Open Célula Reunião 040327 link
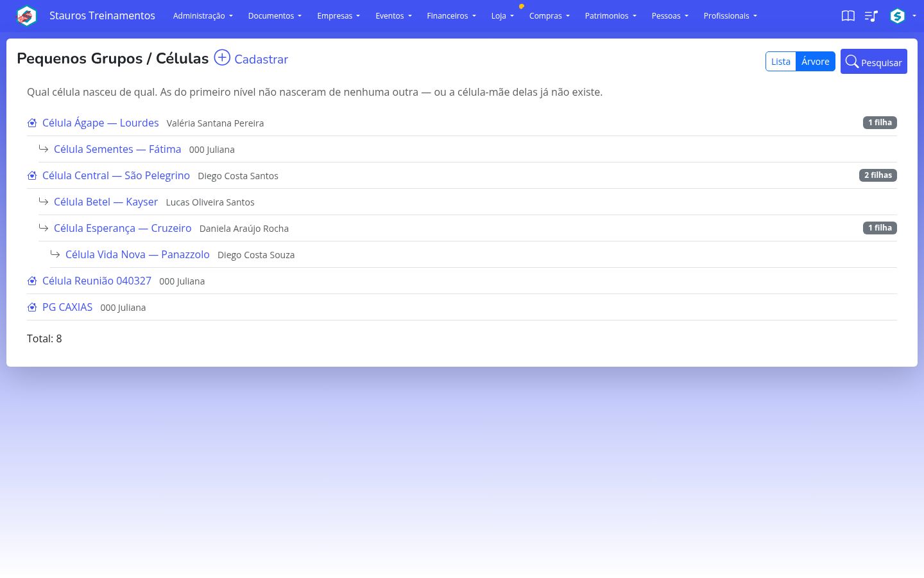This screenshot has width=924, height=578. pos(97,281)
